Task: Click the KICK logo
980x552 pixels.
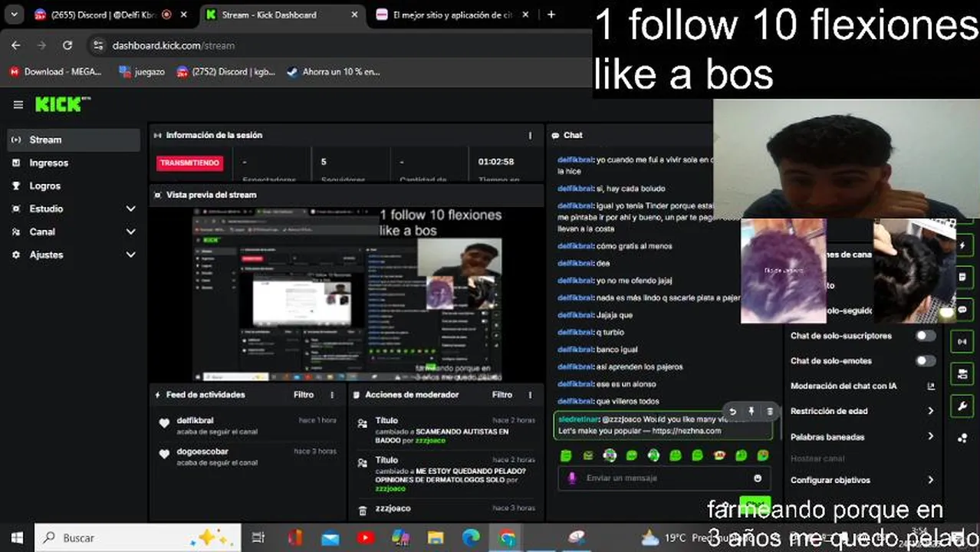Action: [x=62, y=105]
